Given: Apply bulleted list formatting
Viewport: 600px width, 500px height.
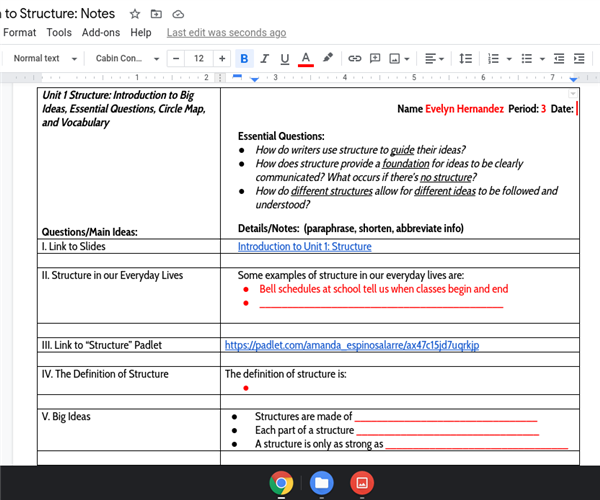Looking at the screenshot, I should click(x=527, y=59).
